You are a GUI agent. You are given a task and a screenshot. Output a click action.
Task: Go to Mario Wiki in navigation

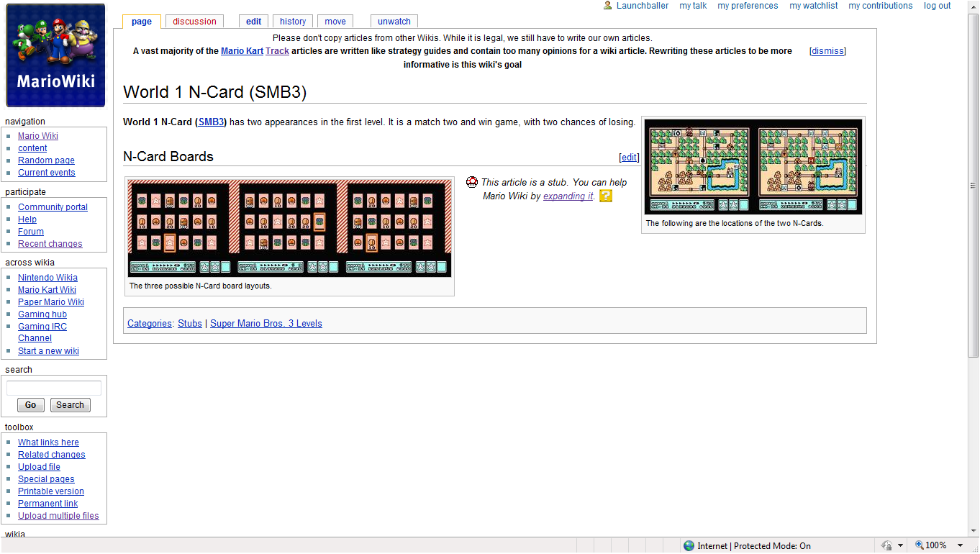pos(38,136)
